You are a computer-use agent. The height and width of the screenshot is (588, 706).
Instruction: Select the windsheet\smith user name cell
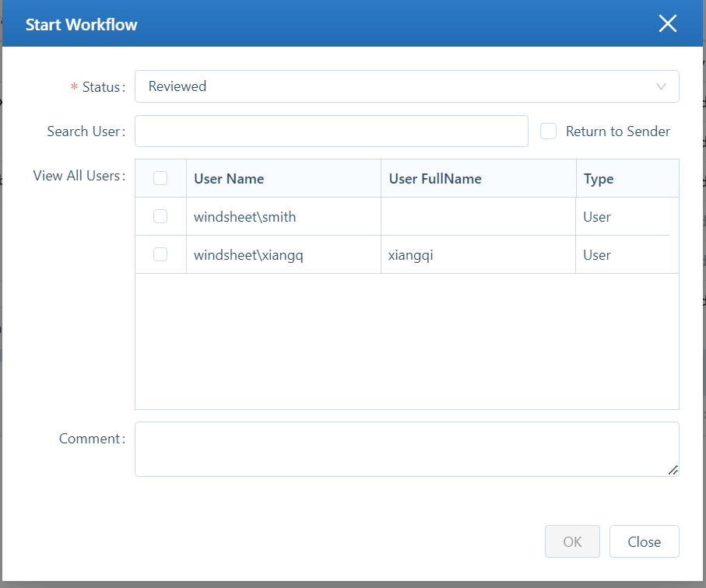245,217
